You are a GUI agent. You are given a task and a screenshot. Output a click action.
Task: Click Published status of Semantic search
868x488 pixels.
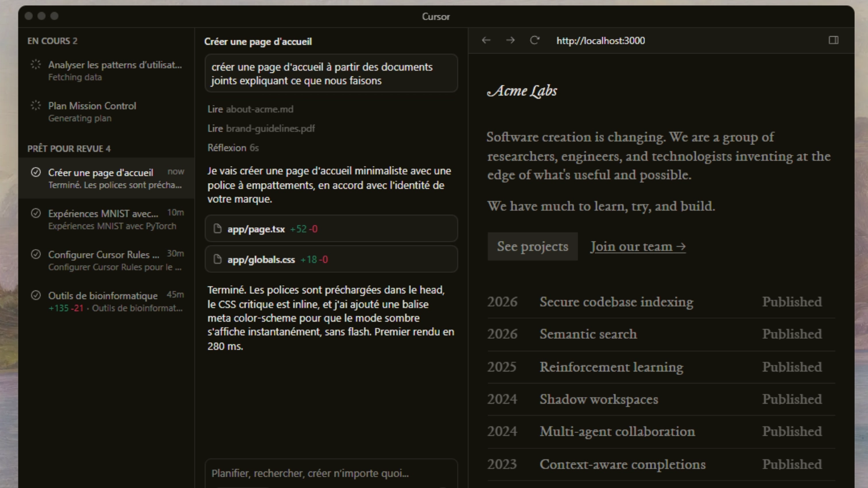pyautogui.click(x=792, y=334)
